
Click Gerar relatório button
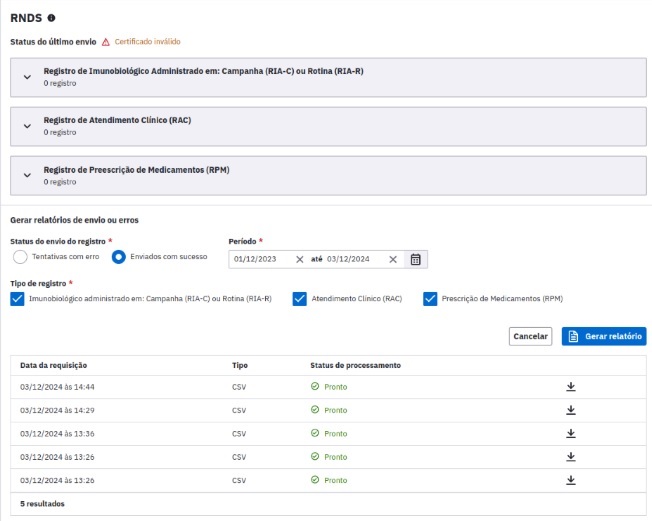(604, 336)
